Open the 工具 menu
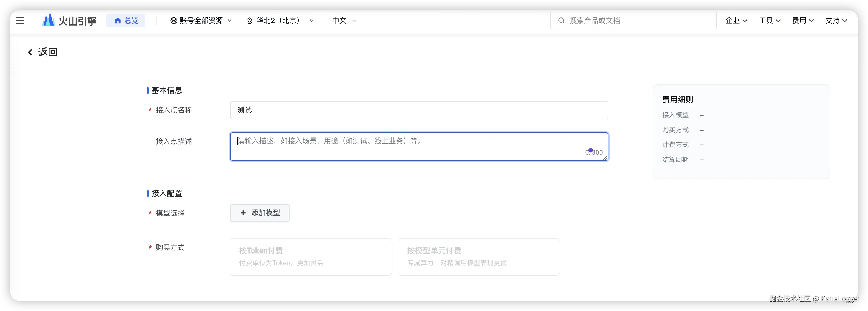868x311 pixels. click(769, 21)
